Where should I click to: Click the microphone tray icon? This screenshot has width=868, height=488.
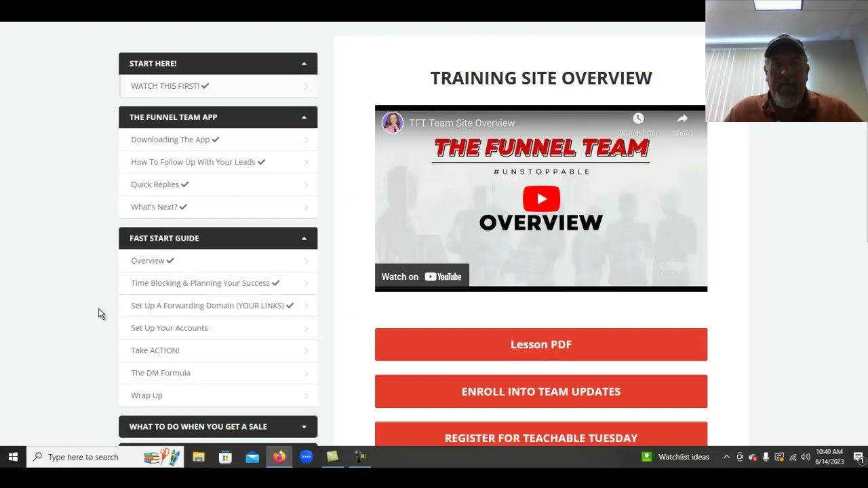(766, 457)
